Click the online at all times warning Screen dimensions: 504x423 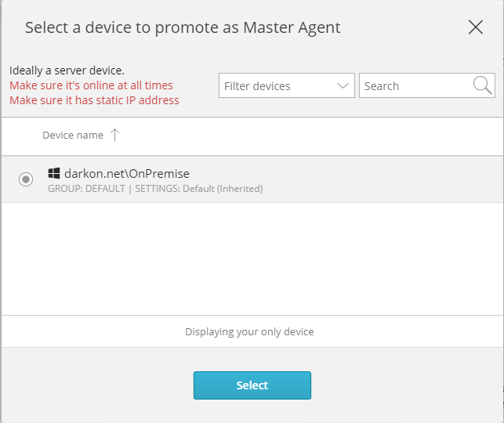click(x=91, y=85)
